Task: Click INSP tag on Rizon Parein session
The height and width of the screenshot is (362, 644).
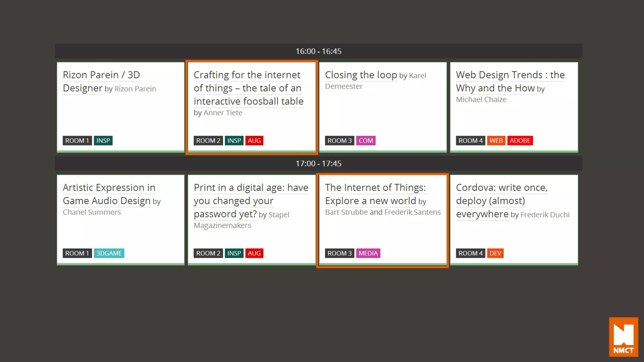Action: pos(103,140)
